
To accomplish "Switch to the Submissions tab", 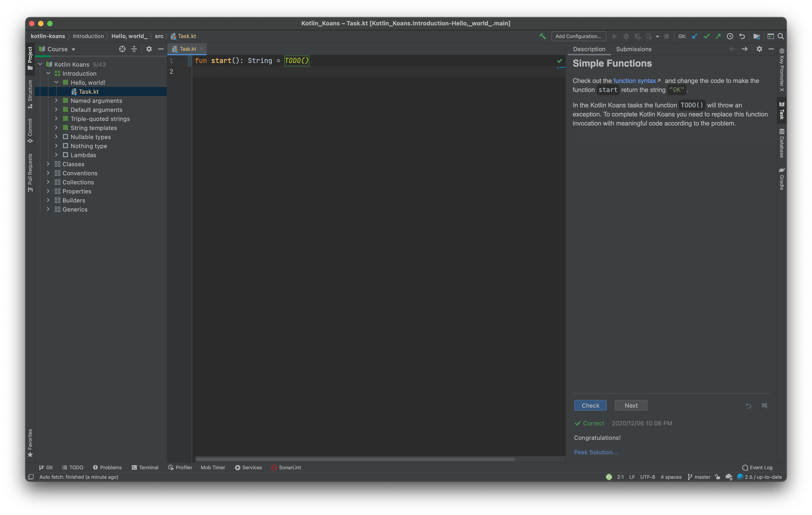I will point(634,49).
